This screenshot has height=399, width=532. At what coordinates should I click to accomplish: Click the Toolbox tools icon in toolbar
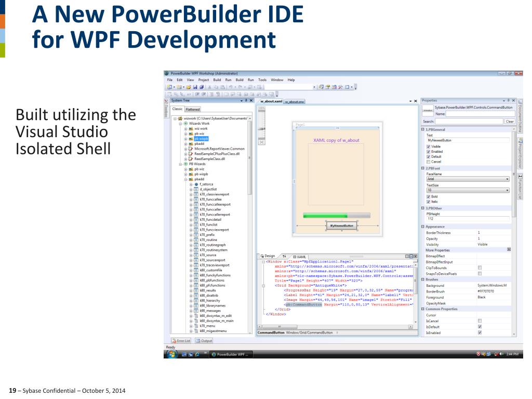click(x=340, y=87)
